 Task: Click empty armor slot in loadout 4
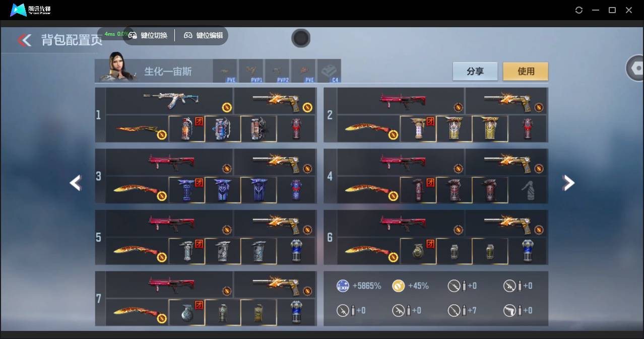(x=527, y=190)
